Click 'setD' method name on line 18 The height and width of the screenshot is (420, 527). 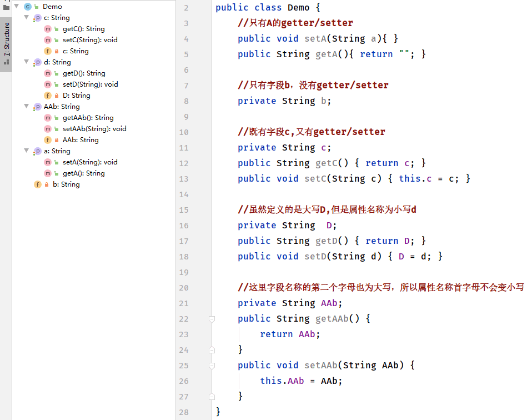[x=315, y=257]
